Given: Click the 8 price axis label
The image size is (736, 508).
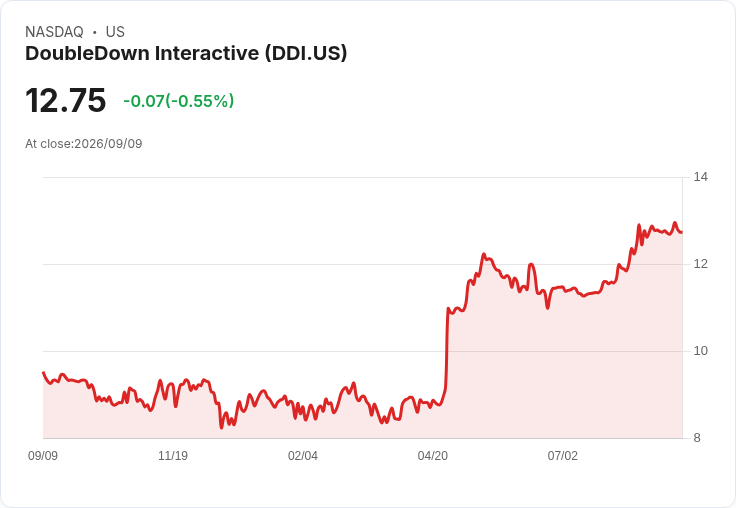Looking at the screenshot, I should (x=697, y=438).
